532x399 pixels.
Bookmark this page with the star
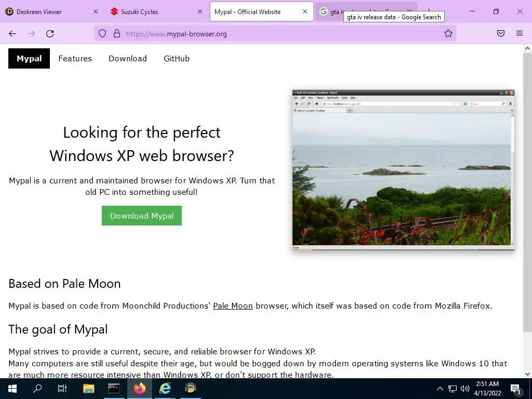coord(448,33)
